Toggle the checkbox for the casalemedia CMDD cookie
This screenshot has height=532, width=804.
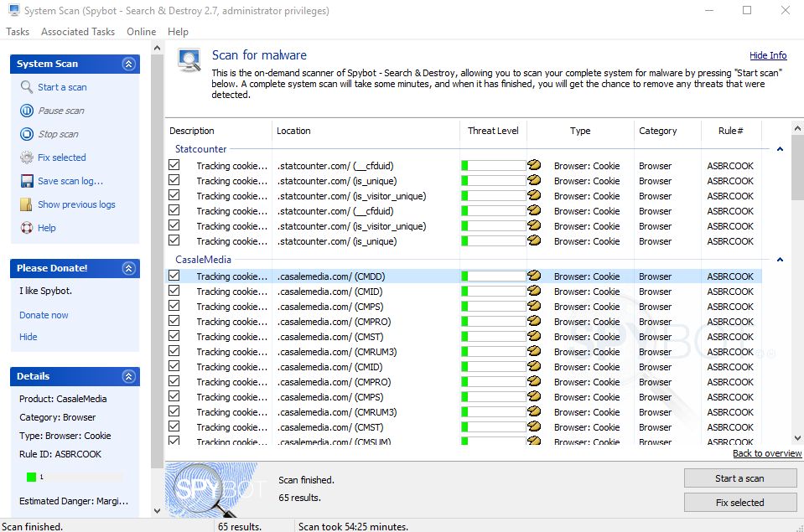point(174,276)
